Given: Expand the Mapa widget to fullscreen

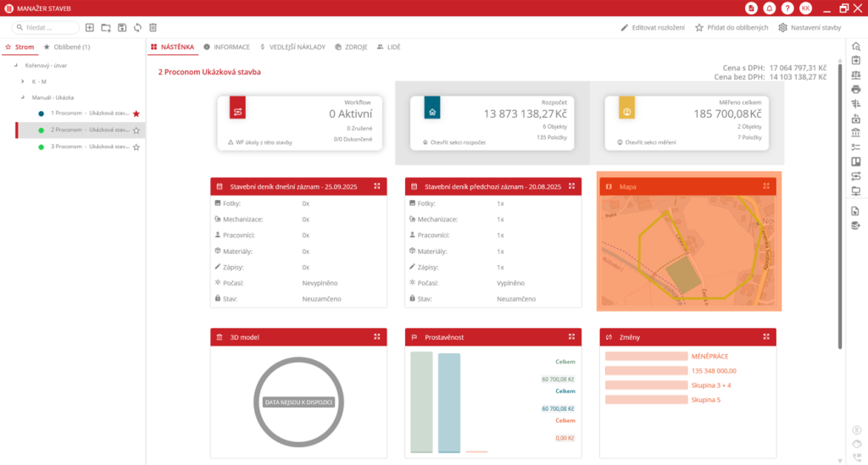Looking at the screenshot, I should coord(766,186).
